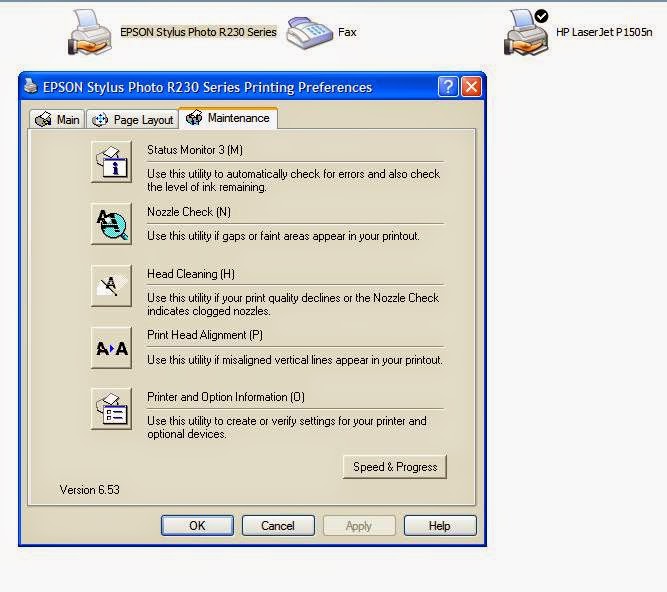Click the dialog title bar text
This screenshot has width=667, height=592.
(208, 87)
